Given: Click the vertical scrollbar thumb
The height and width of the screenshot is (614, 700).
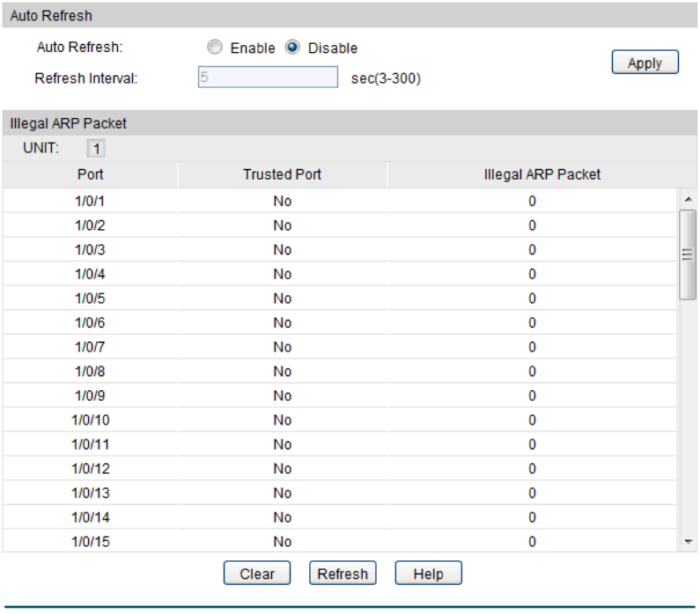Looking at the screenshot, I should (688, 255).
